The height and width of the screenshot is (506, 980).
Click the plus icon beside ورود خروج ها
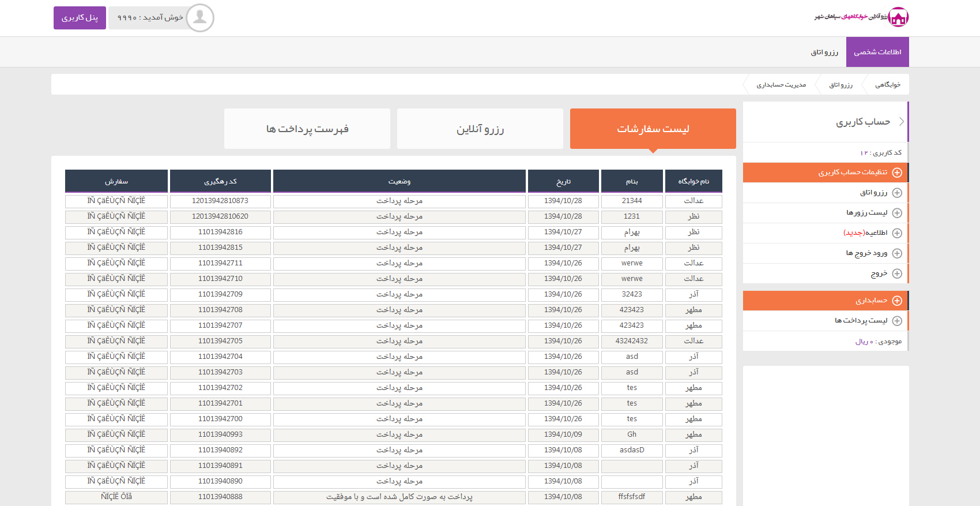(x=897, y=253)
